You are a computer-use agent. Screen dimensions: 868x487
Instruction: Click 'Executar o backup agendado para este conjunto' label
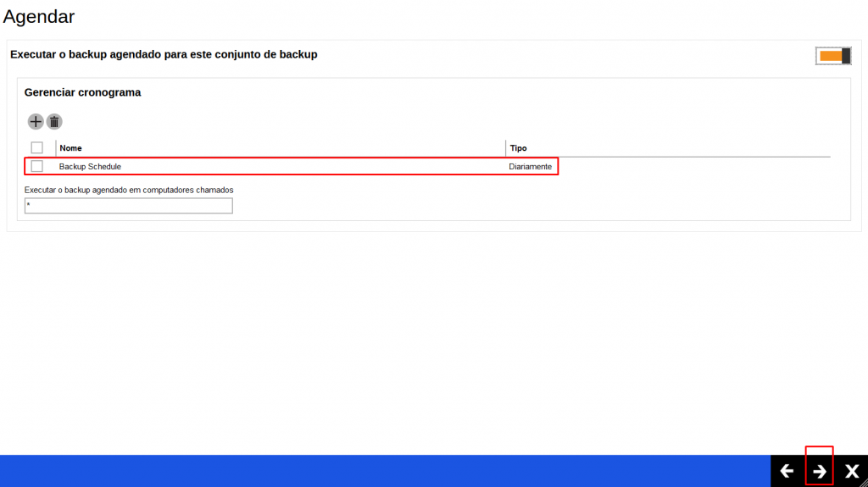pos(164,54)
